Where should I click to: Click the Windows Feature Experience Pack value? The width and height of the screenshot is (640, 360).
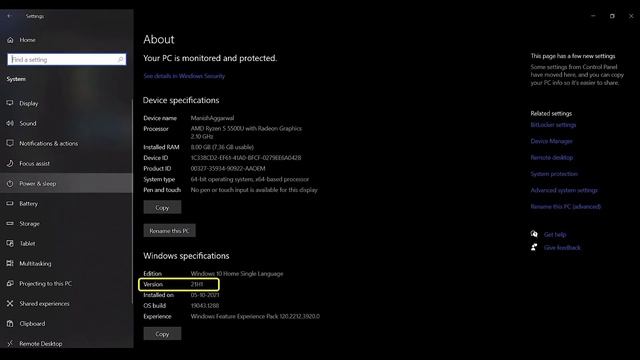(x=255, y=316)
